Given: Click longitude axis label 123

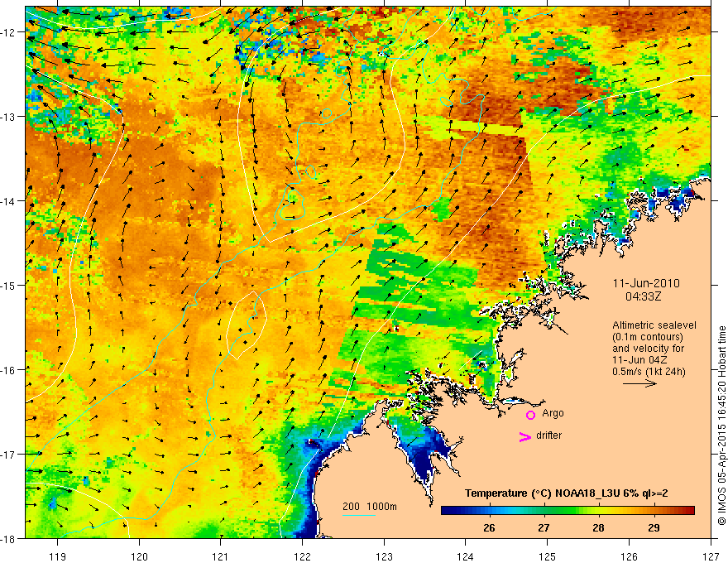Looking at the screenshot, I should (x=384, y=556).
